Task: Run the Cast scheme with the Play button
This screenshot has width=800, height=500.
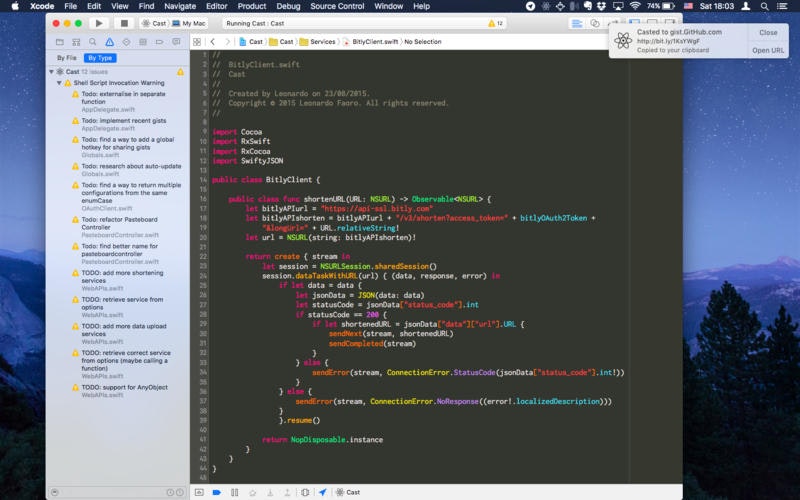Action: click(x=99, y=23)
